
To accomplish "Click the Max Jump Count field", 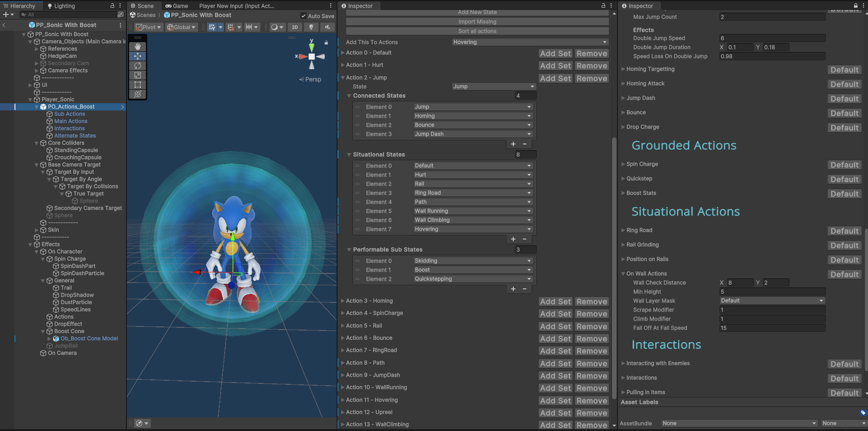I will point(772,17).
